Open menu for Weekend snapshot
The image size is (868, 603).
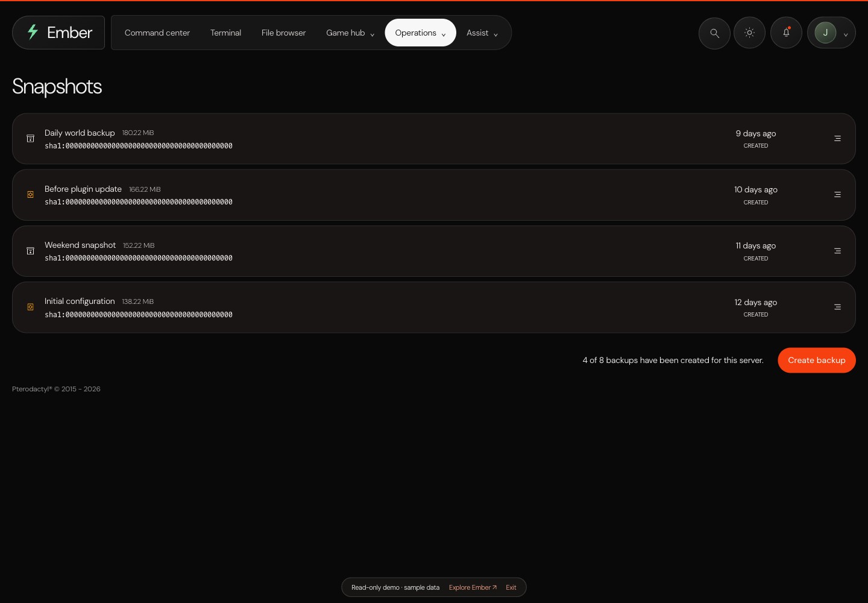pyautogui.click(x=837, y=251)
